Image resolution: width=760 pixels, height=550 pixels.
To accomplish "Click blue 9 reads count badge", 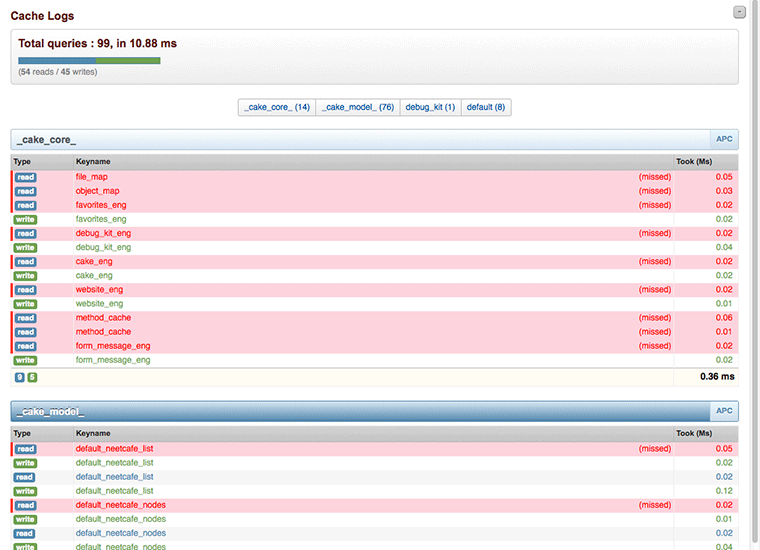I will (19, 377).
